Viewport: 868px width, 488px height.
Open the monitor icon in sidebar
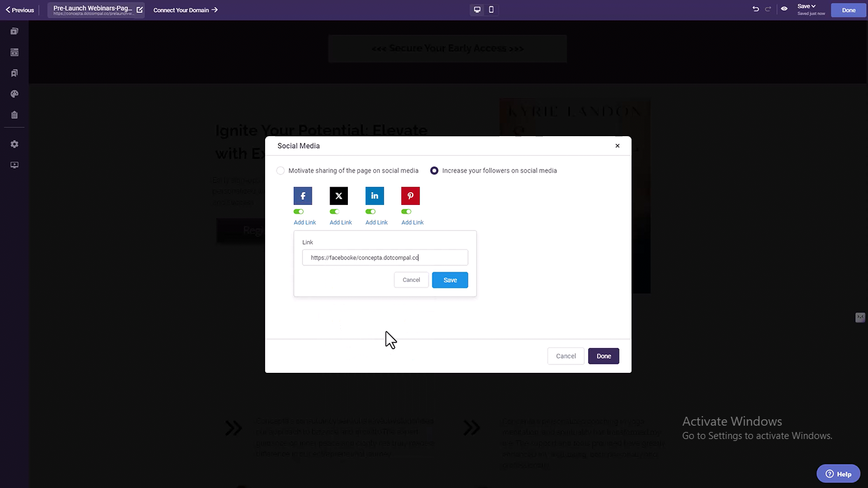tap(14, 165)
